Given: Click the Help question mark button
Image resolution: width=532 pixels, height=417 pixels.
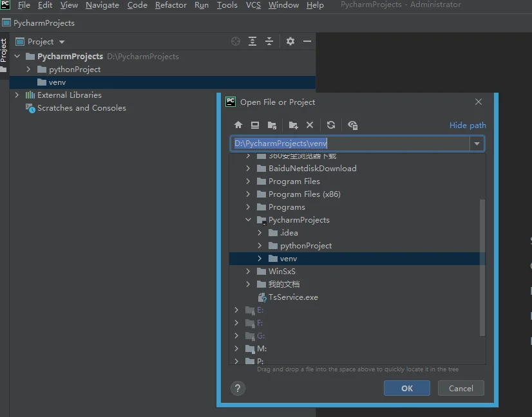Looking at the screenshot, I should pos(238,388).
